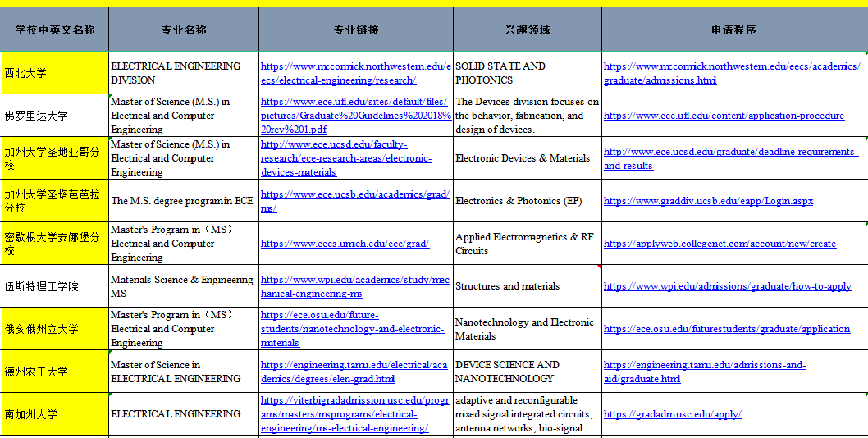Image resolution: width=868 pixels, height=438 pixels.
Task: Select Structures and materials cell
Action: (x=528, y=286)
